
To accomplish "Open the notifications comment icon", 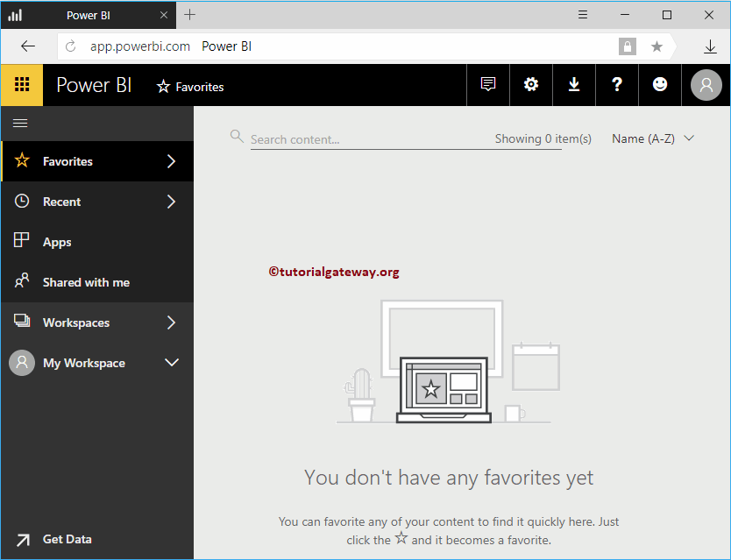I will [488, 84].
